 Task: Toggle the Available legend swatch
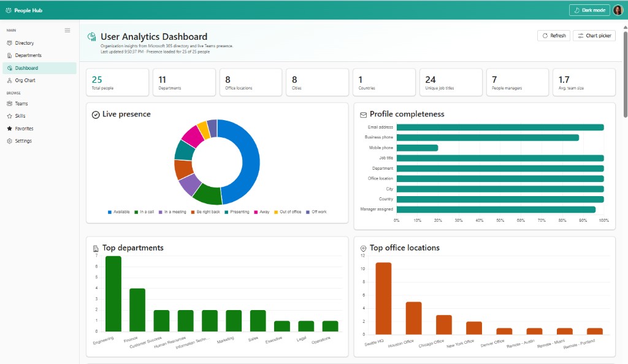(110, 212)
